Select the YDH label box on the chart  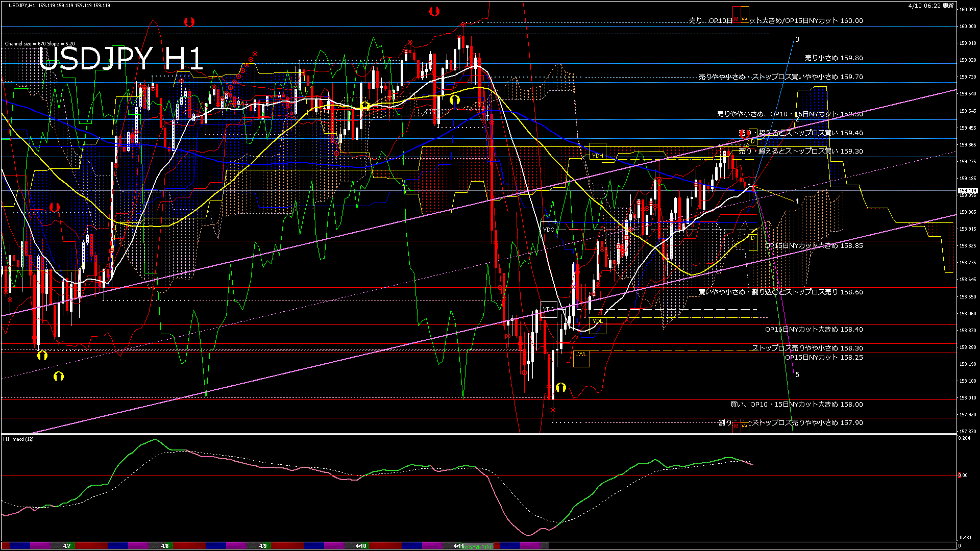597,156
